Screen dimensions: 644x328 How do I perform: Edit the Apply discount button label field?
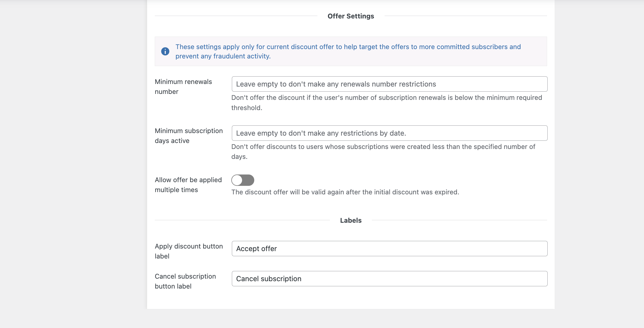click(x=389, y=249)
